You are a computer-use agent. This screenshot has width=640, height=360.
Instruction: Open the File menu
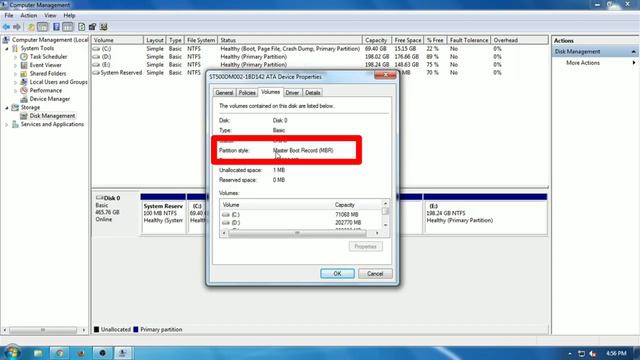(9, 16)
